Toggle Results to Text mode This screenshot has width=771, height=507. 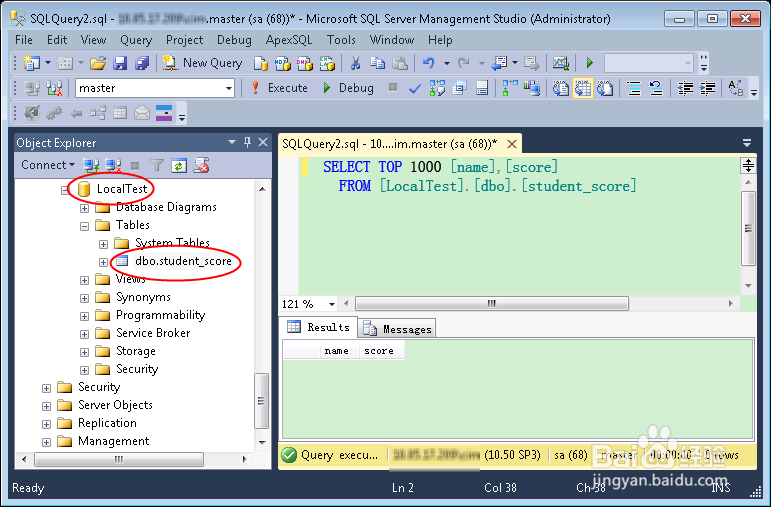[x=561, y=88]
